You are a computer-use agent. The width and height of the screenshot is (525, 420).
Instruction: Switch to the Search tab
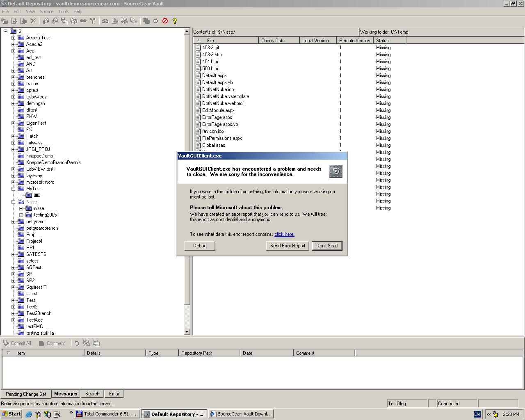tap(92, 394)
